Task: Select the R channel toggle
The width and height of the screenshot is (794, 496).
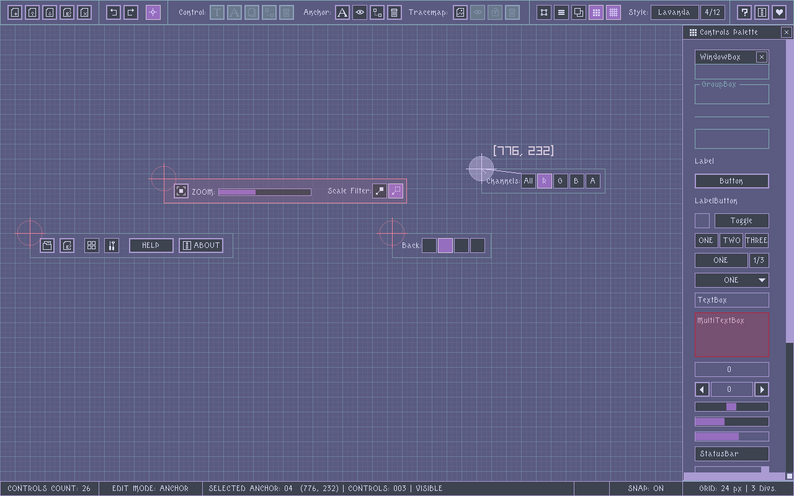Action: [544, 181]
